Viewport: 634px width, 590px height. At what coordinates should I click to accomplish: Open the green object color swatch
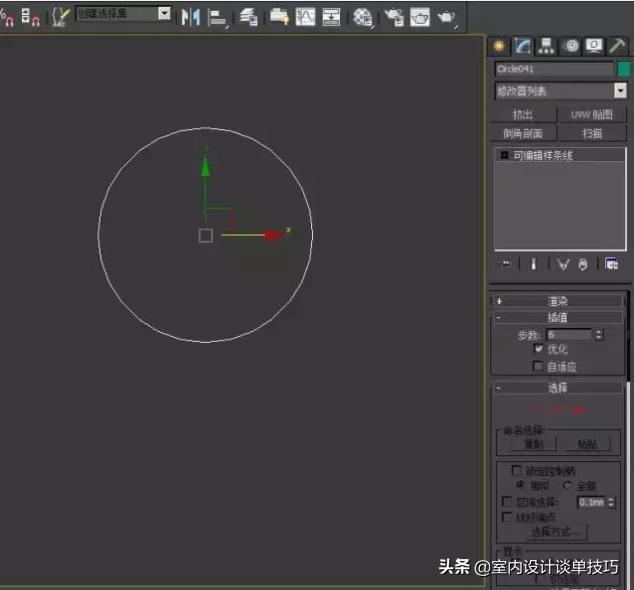coord(624,69)
